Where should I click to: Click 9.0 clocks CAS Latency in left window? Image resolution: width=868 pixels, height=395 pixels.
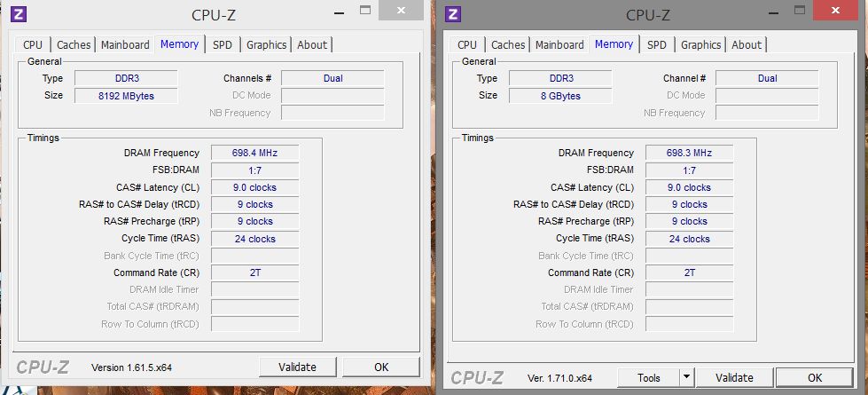[254, 187]
